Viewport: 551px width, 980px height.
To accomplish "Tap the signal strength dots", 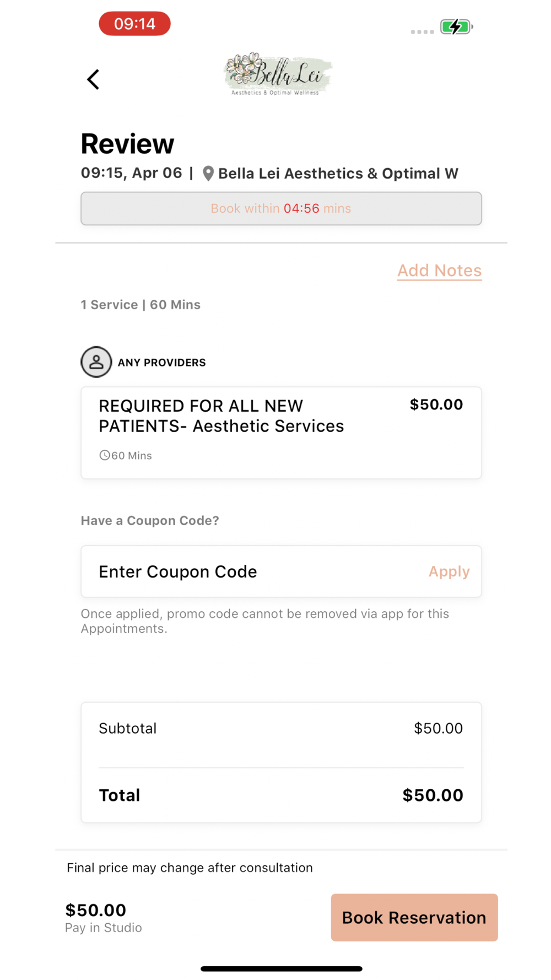I will click(x=422, y=32).
